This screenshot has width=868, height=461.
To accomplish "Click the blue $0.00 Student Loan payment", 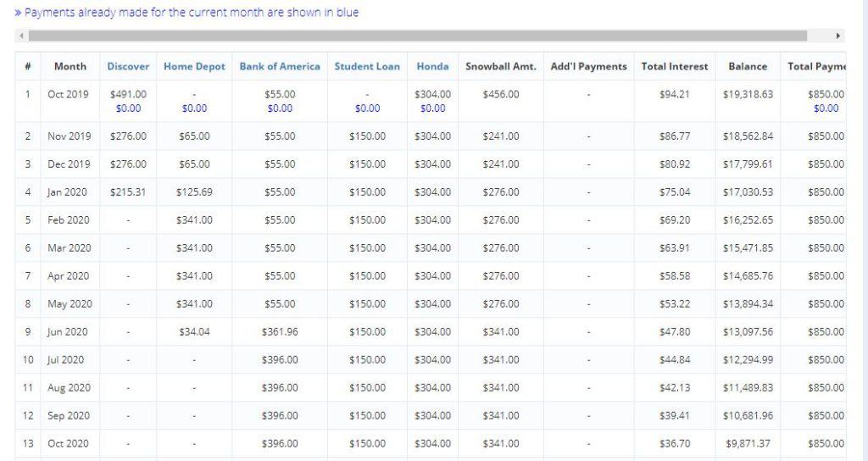I will pyautogui.click(x=367, y=108).
